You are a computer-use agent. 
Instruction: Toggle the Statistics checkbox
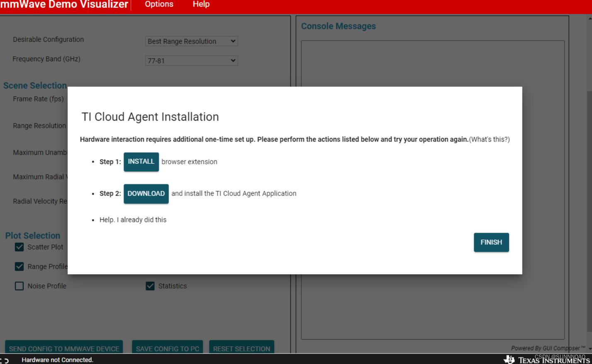150,286
